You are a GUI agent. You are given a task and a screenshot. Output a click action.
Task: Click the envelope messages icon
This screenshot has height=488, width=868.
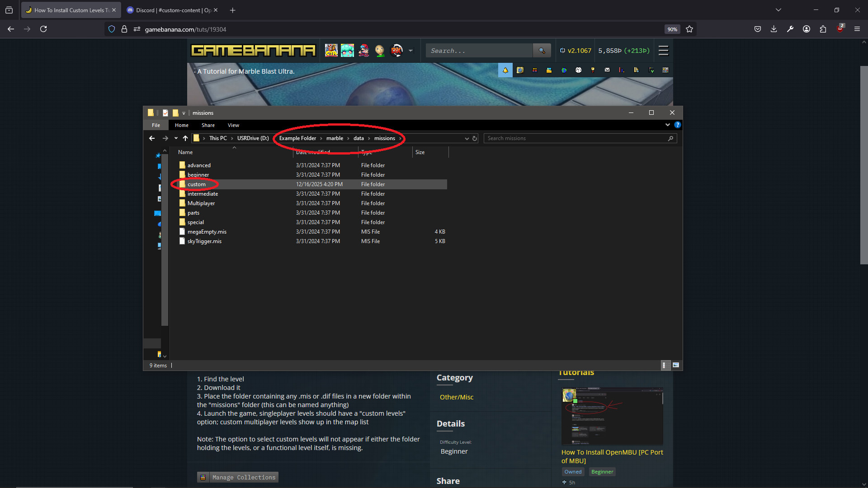click(x=607, y=70)
